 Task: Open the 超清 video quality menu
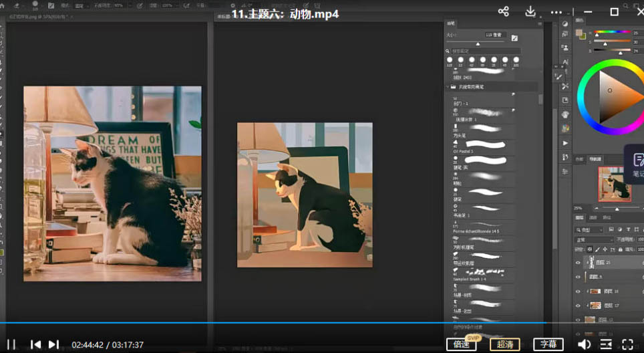[505, 344]
